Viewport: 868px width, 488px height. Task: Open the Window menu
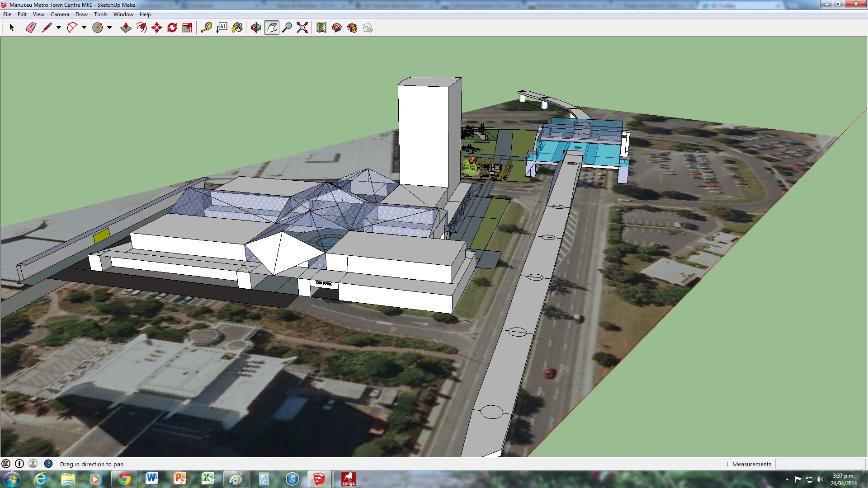click(123, 14)
